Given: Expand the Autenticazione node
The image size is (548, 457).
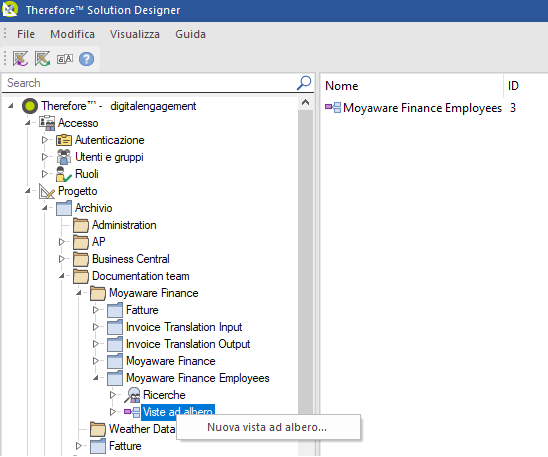Looking at the screenshot, I should tap(45, 140).
